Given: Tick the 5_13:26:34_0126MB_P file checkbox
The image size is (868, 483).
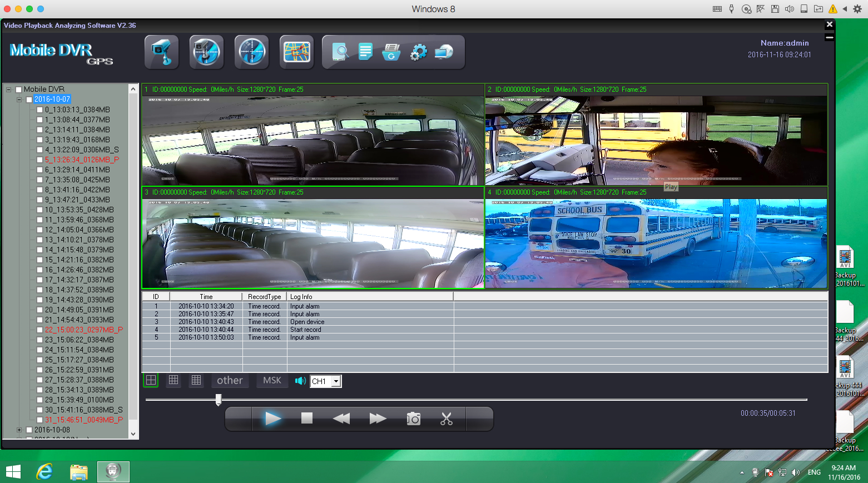Looking at the screenshot, I should pos(40,160).
